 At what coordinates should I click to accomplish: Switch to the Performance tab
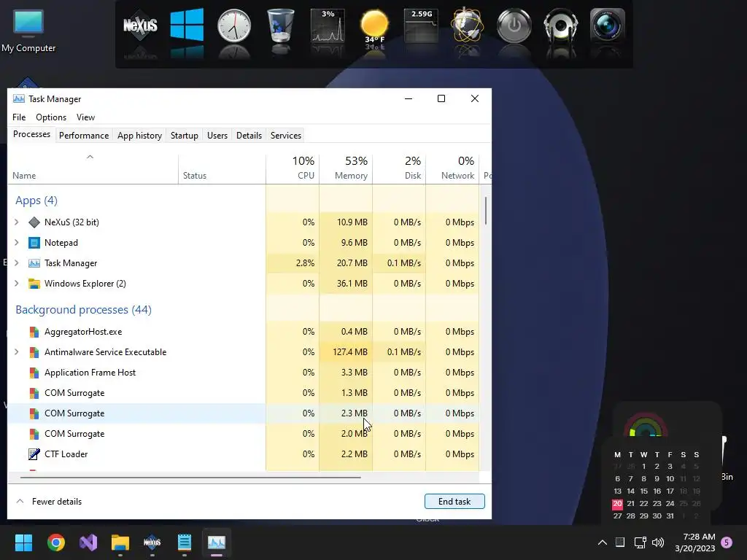[x=84, y=135]
